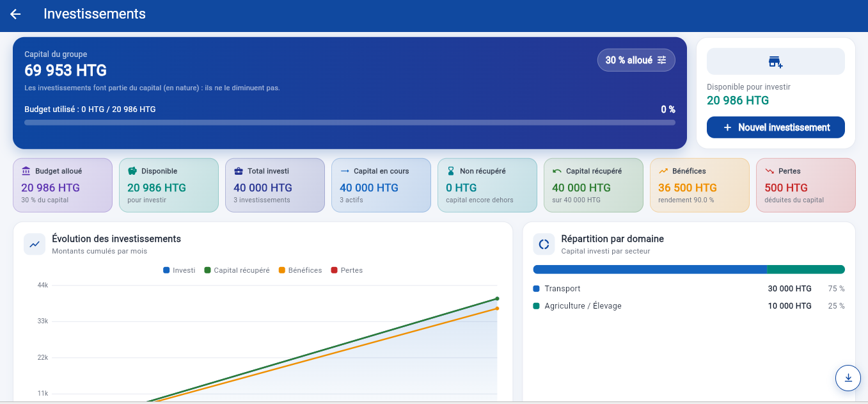
Task: Toggle the Bénéfices series in the legend
Action: click(x=301, y=270)
